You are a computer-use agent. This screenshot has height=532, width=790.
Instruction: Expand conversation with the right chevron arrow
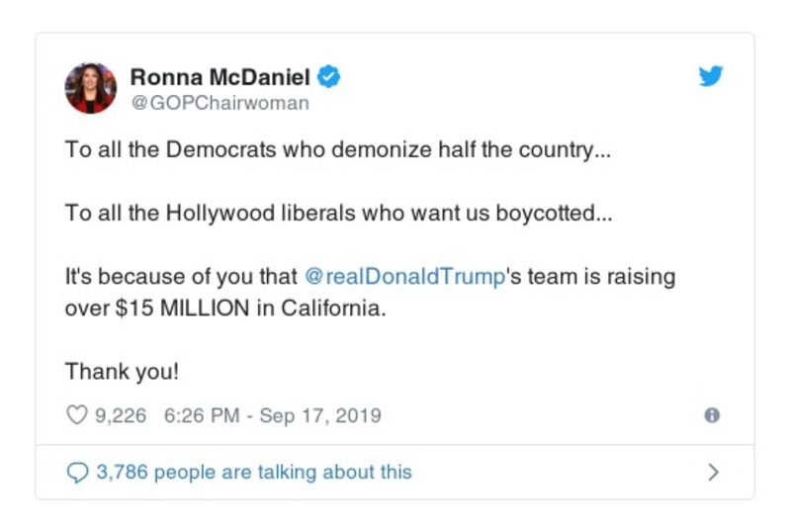713,473
